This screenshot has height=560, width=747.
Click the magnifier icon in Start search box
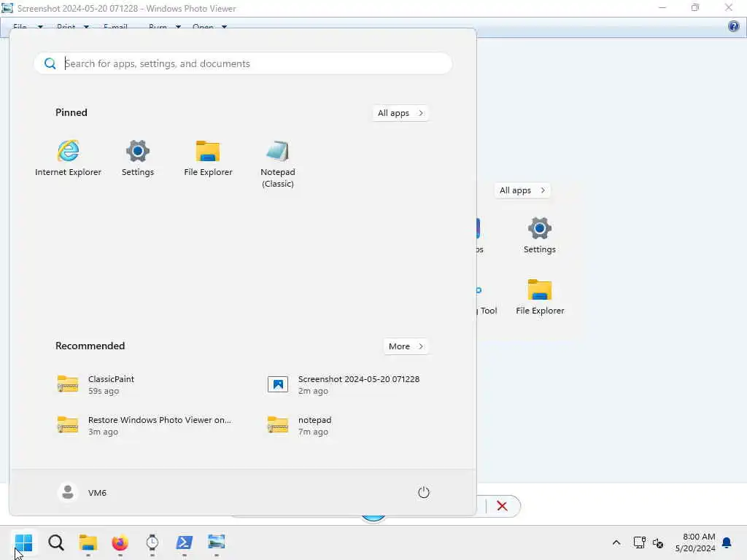tap(50, 63)
